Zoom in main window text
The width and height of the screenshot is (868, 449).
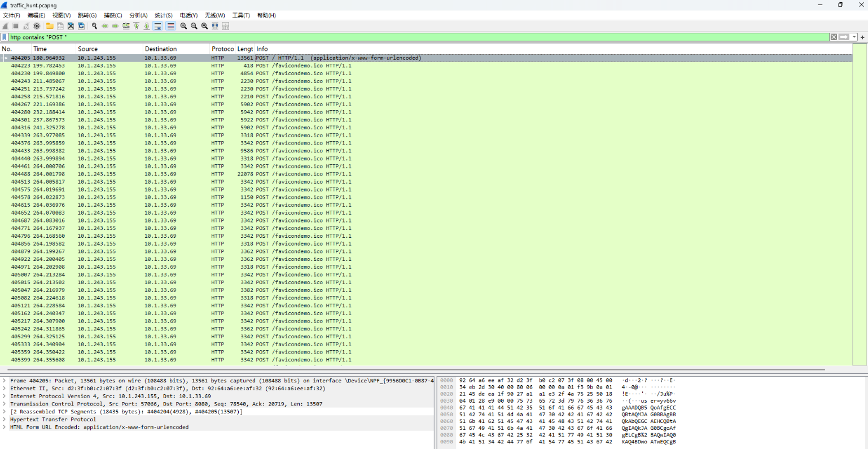point(183,26)
